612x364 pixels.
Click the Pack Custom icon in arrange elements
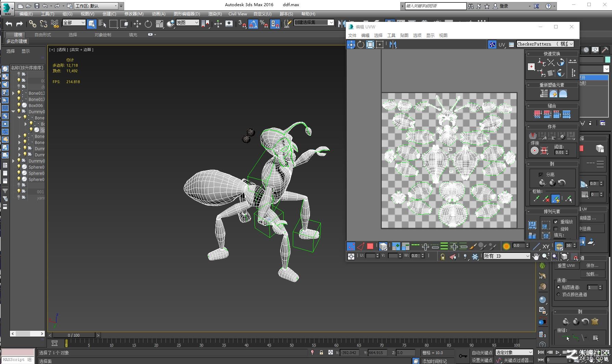click(532, 225)
